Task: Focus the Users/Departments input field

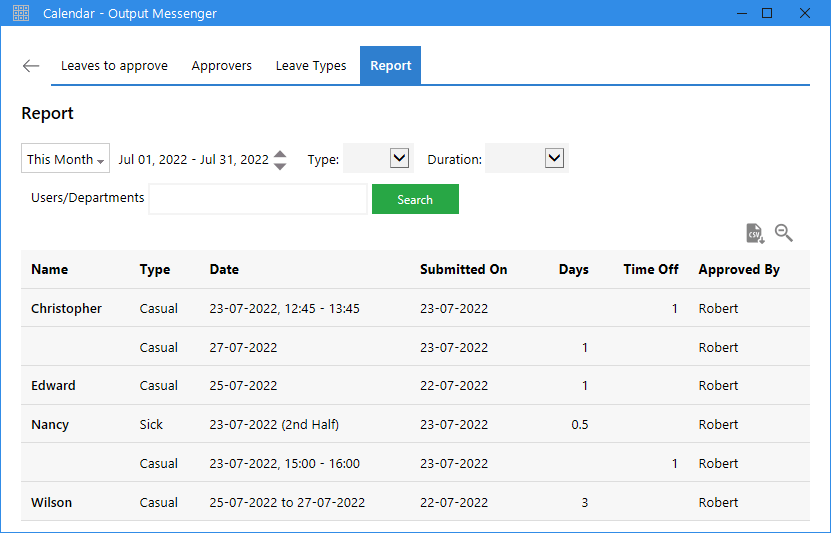Action: pos(258,199)
